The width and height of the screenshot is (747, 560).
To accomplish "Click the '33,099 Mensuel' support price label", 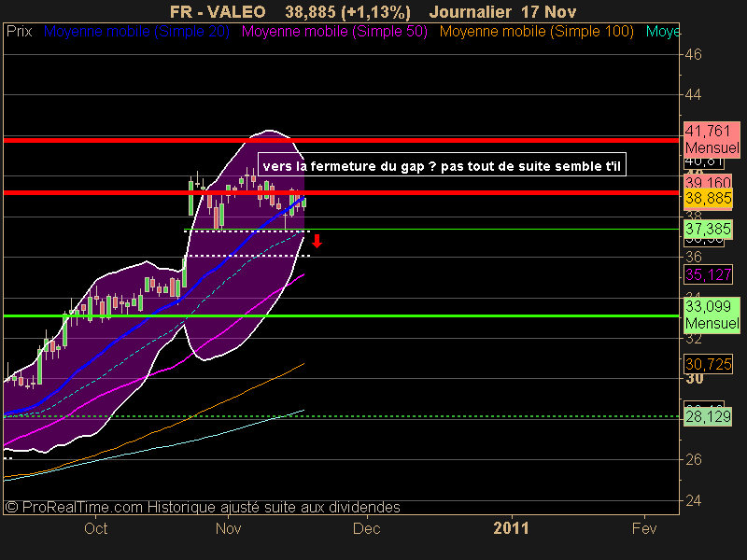I will click(712, 315).
